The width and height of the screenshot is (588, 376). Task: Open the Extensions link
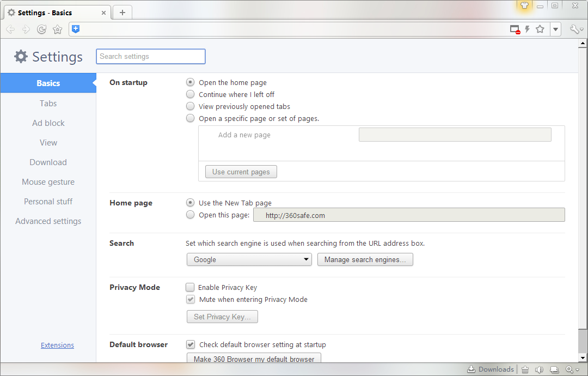click(x=57, y=345)
